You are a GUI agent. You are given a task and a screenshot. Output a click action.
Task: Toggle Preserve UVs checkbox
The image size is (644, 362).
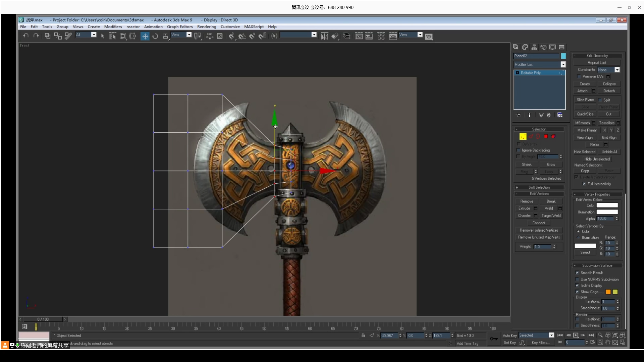pyautogui.click(x=579, y=77)
